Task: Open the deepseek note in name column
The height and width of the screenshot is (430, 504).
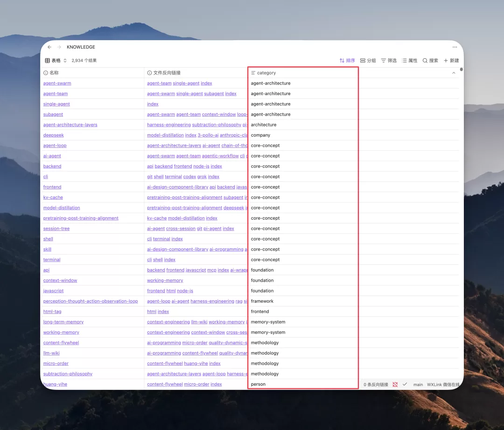Action: [x=53, y=135]
